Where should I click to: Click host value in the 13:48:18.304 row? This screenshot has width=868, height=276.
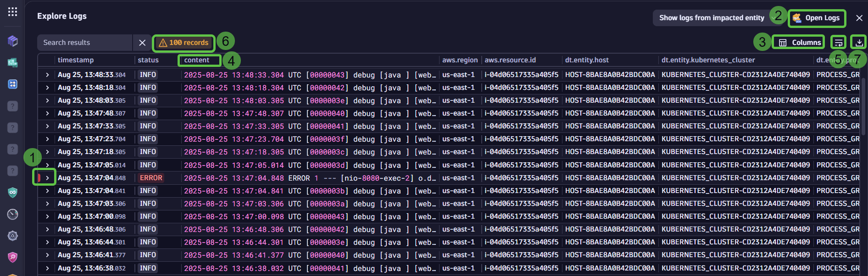[610, 88]
